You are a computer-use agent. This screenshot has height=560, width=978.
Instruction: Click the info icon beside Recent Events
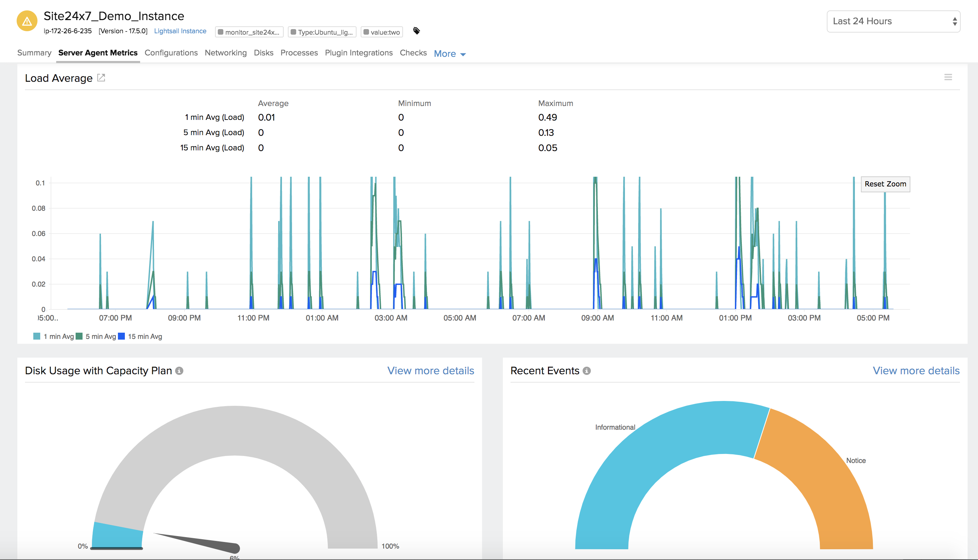pos(586,371)
